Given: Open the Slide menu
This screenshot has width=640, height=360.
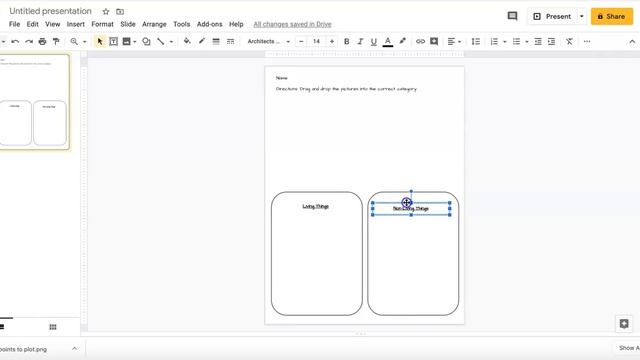Looking at the screenshot, I should click(x=128, y=24).
